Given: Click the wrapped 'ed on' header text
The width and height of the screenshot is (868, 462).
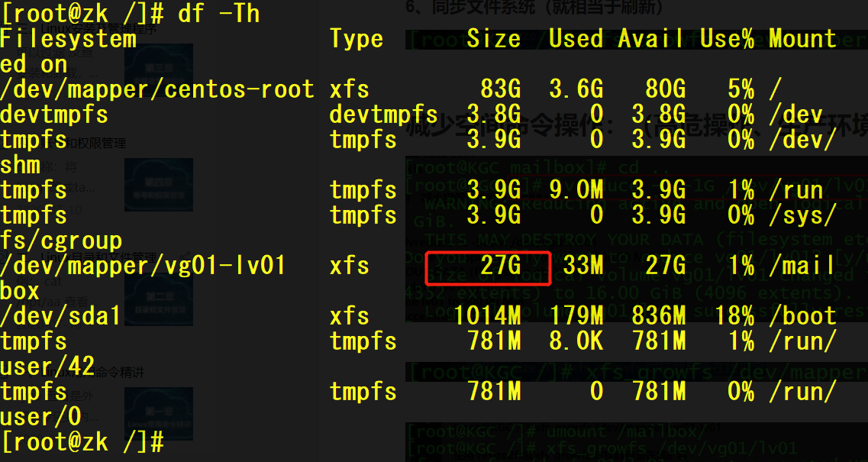Looking at the screenshot, I should click(x=34, y=64).
